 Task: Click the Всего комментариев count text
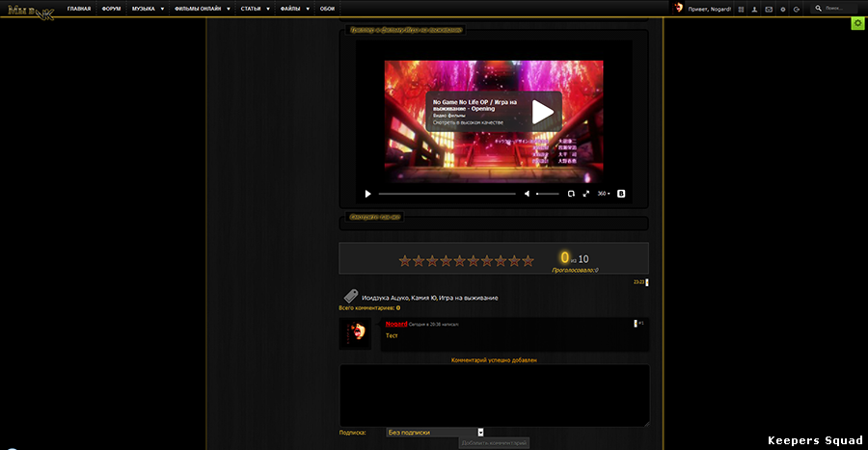(x=369, y=308)
